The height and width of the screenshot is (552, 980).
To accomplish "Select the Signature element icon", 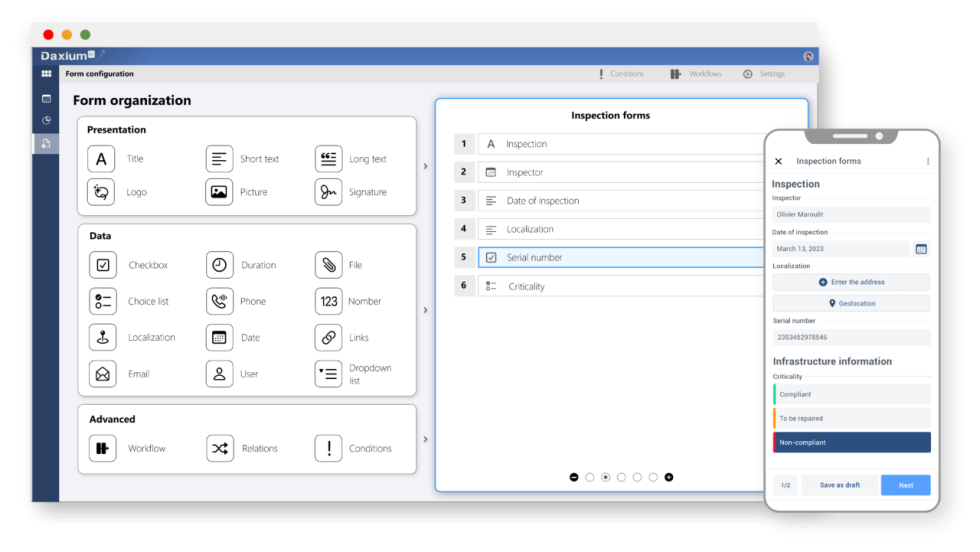I will 328,192.
